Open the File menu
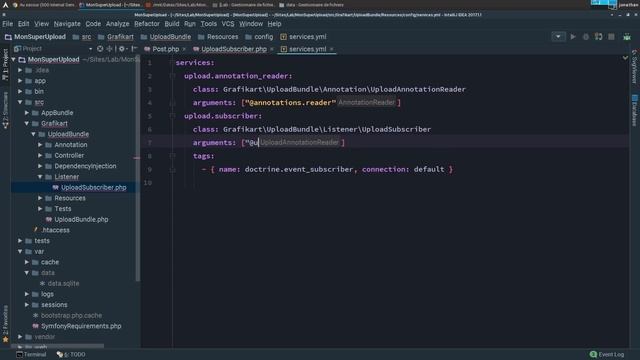The width and height of the screenshot is (640, 360). coord(7,24)
